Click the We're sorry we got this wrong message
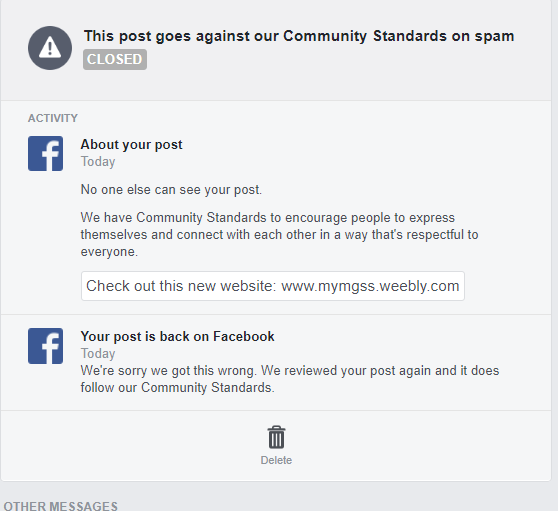 (x=290, y=379)
